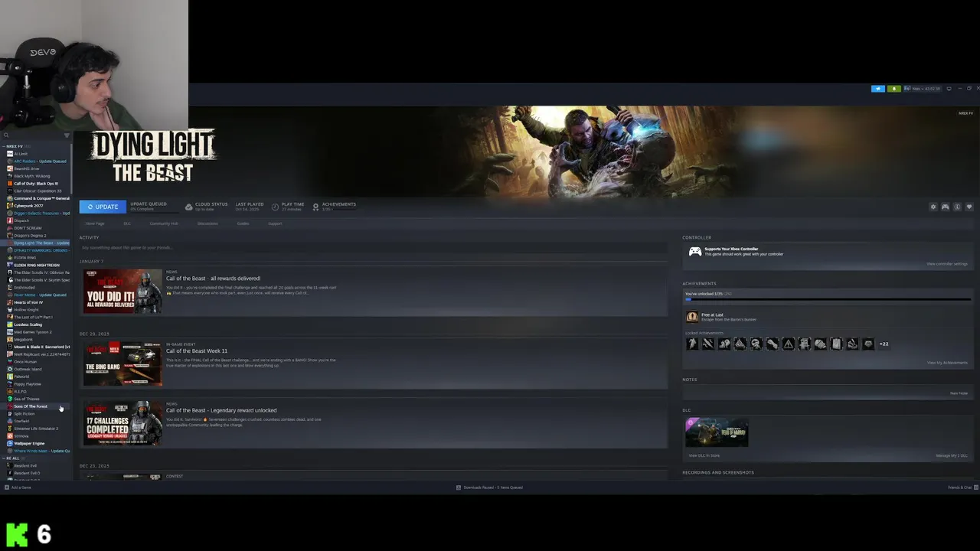
Task: Select BeamNG.drive in library
Action: [x=26, y=168]
